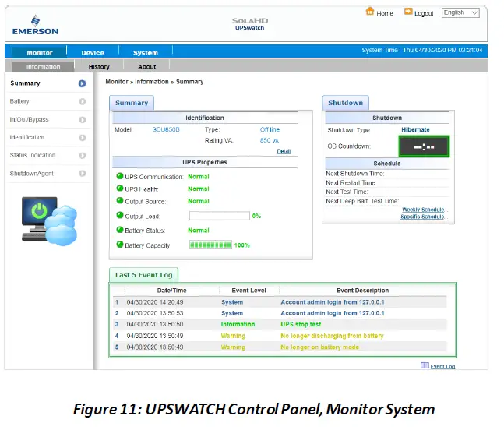The height and width of the screenshot is (430, 504).
Task: Click the Summary sidebar arrow icon
Action: (x=83, y=83)
